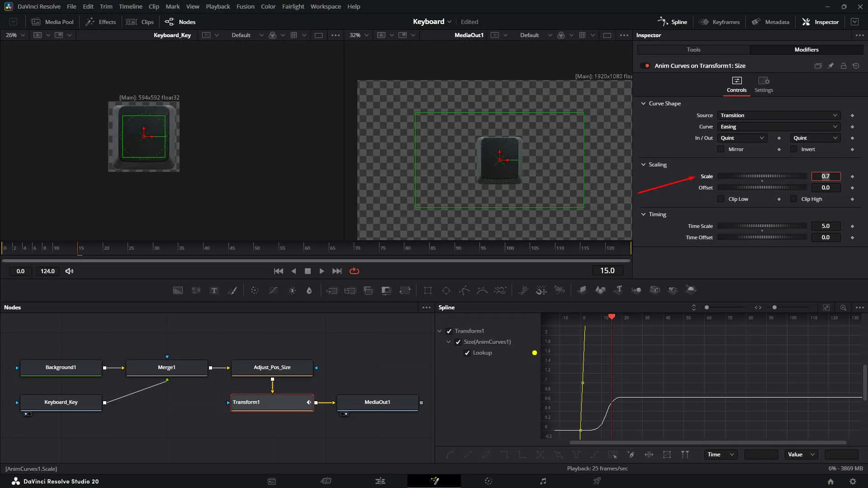Switch to the Settings tab in Inspector
Screen dimensions: 868x488
point(764,85)
